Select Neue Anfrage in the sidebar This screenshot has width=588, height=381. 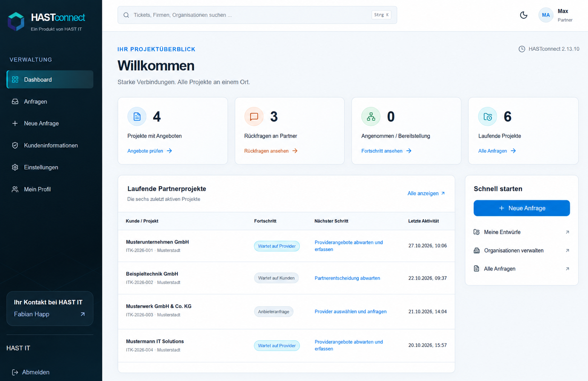pos(50,123)
